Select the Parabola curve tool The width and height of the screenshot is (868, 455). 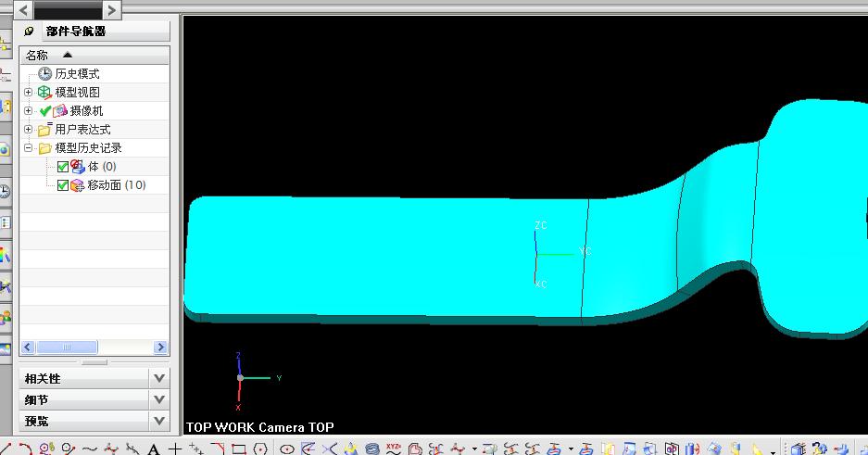coord(308,449)
